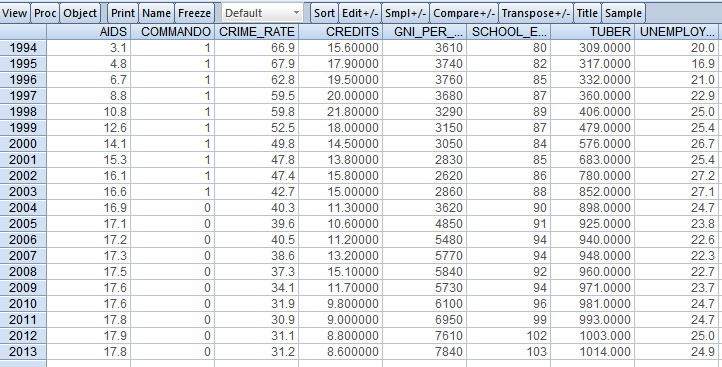Click the Object button

pyautogui.click(x=80, y=13)
